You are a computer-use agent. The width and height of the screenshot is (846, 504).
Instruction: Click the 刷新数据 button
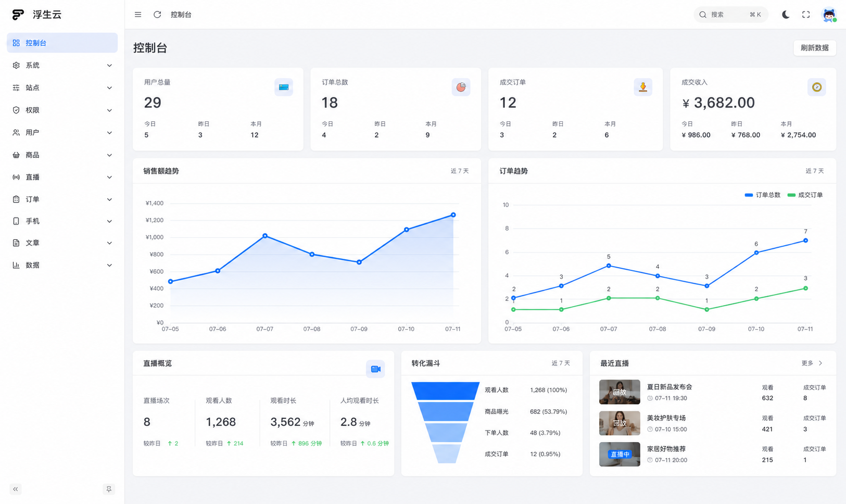[815, 48]
